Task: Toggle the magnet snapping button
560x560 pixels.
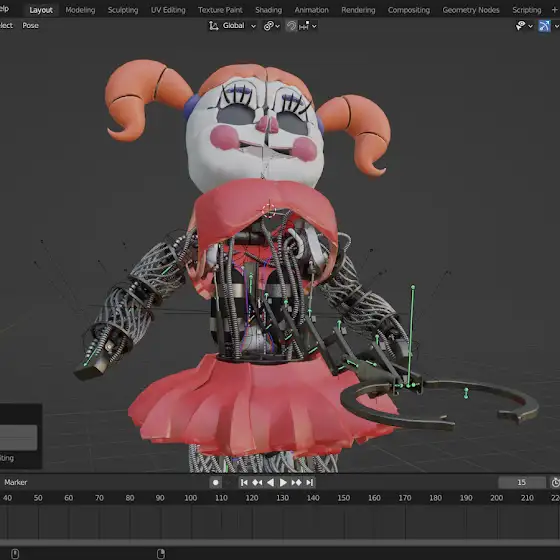Action: pyautogui.click(x=291, y=26)
